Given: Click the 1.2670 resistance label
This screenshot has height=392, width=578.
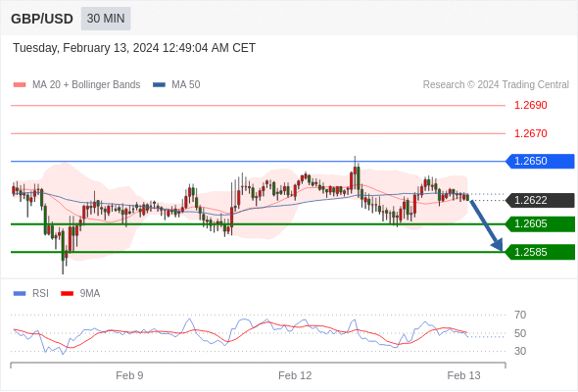Looking at the screenshot, I should tap(530, 133).
